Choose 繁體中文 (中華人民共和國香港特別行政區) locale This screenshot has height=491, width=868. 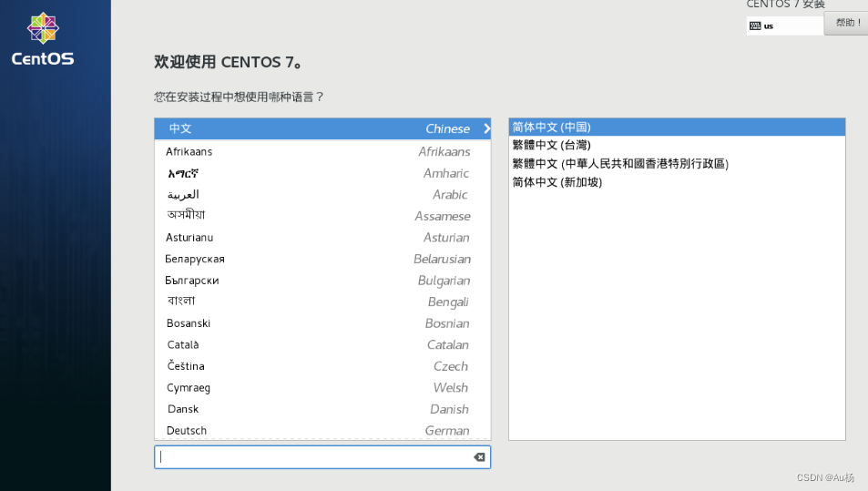click(677, 164)
